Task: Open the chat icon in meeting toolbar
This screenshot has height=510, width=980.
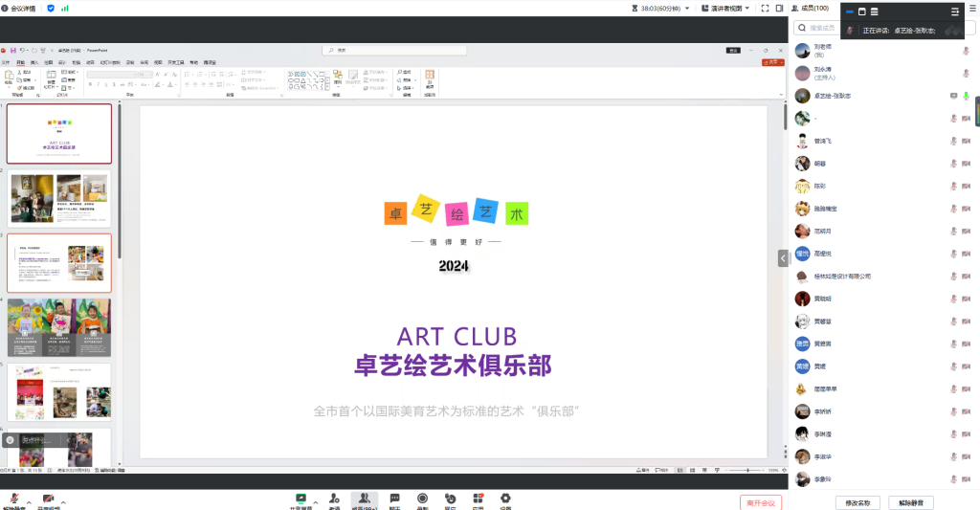Action: point(394,499)
